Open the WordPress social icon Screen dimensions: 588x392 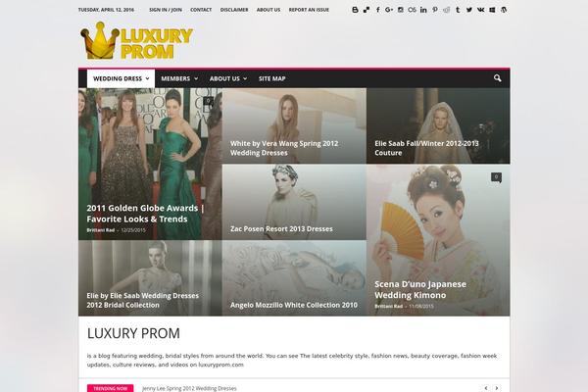[x=504, y=10]
